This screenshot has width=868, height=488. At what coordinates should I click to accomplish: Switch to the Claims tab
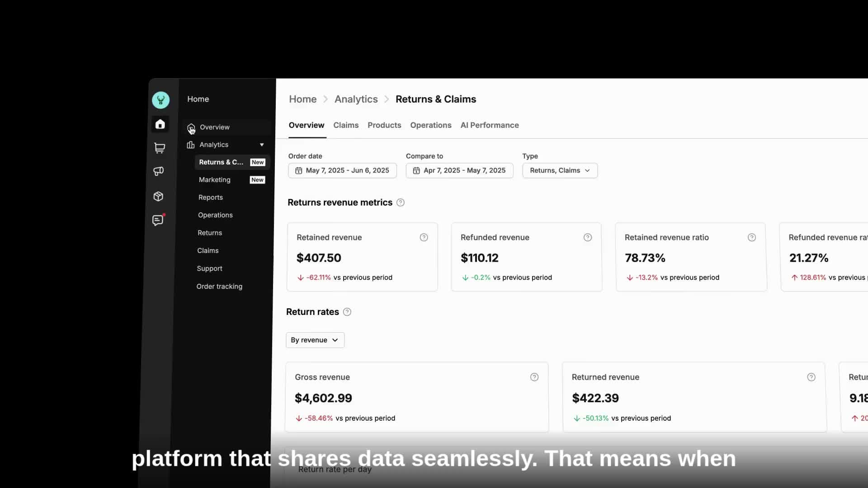click(x=346, y=125)
